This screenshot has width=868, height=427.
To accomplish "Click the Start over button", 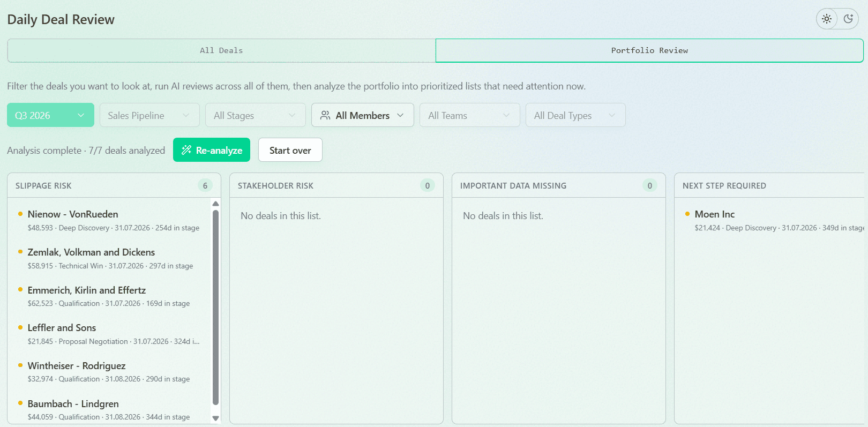I will click(x=290, y=150).
